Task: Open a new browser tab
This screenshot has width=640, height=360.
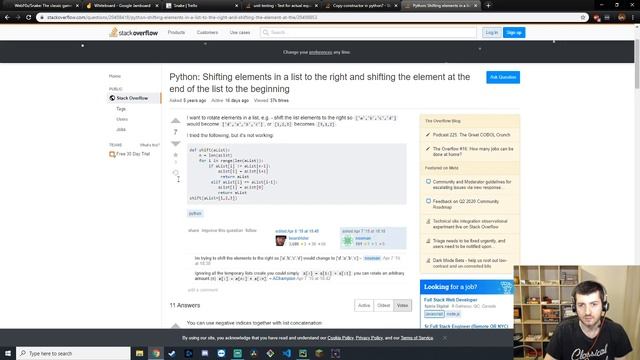Action: (x=488, y=6)
